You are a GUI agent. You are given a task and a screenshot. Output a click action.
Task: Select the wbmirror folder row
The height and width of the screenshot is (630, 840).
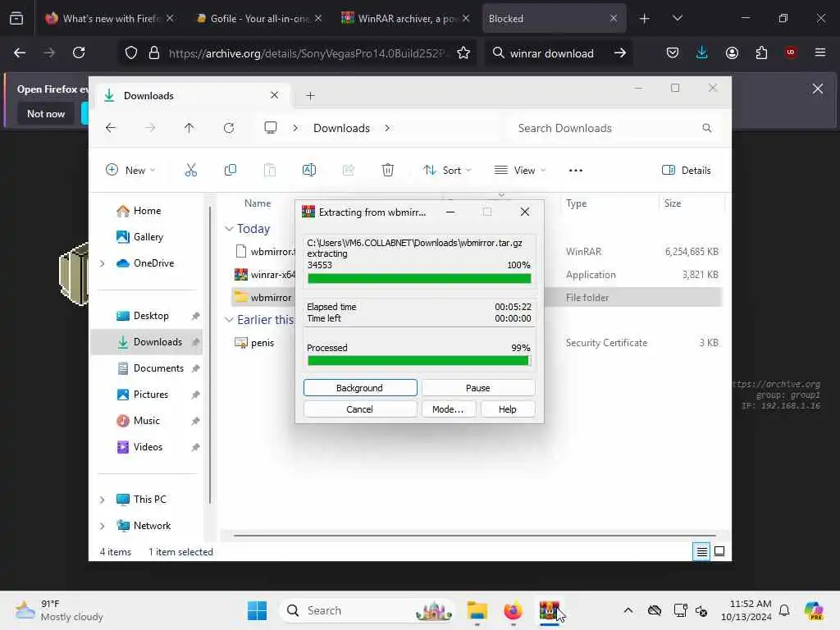tap(477, 298)
